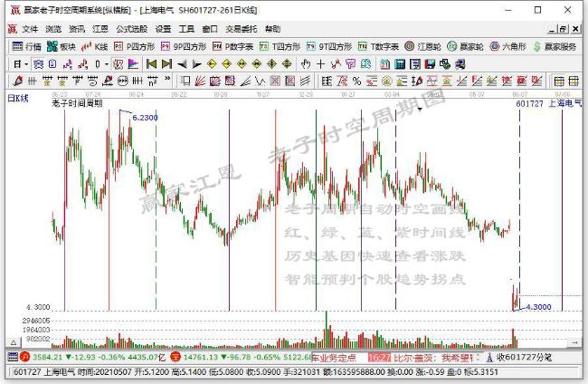This screenshot has height=384, width=588.
Task: Click the right arrow button beside the volume panel
Action: (574, 342)
